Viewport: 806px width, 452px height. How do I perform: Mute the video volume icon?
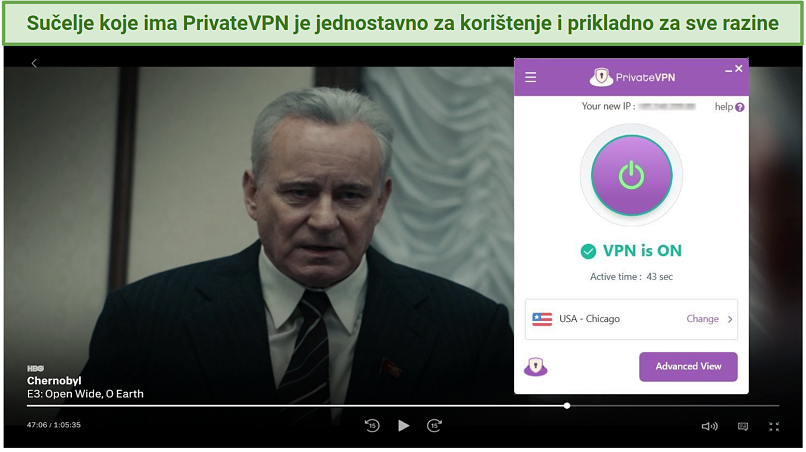click(x=709, y=426)
